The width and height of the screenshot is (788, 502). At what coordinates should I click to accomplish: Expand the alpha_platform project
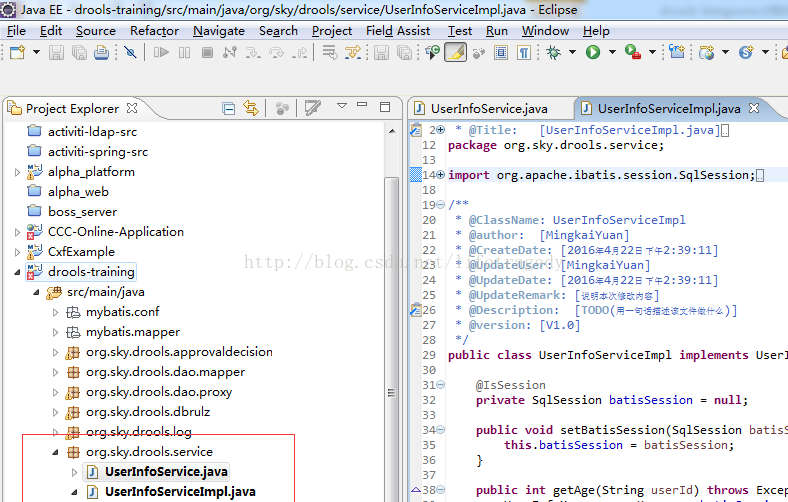17,172
